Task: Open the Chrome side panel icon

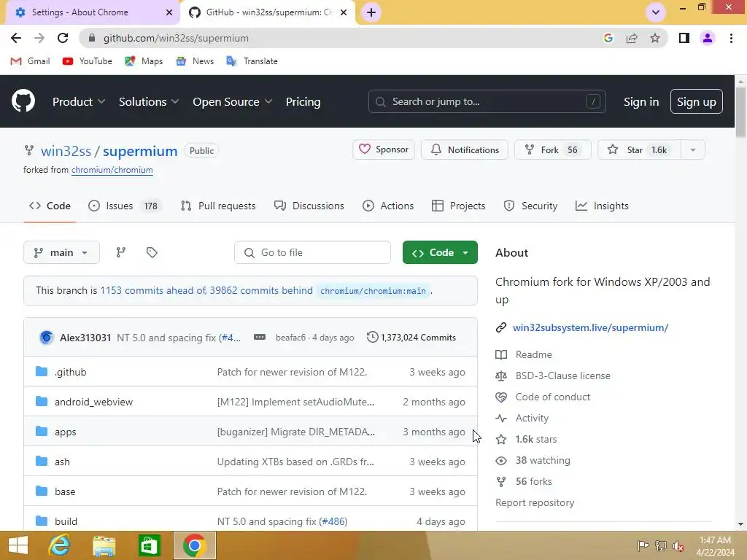Action: click(684, 38)
